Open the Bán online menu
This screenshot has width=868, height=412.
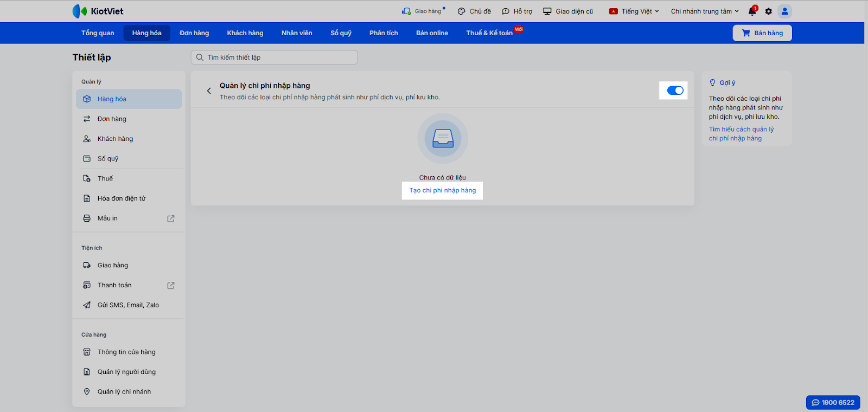(432, 33)
